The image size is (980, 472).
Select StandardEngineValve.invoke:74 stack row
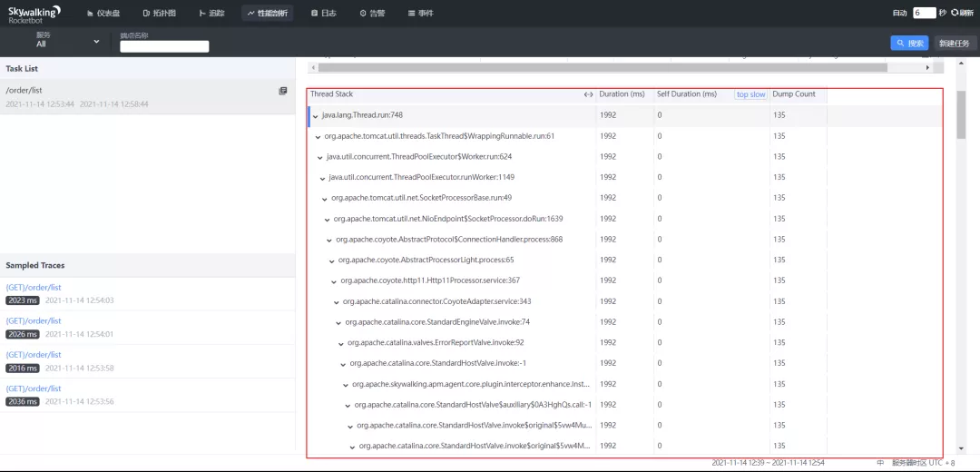pyautogui.click(x=625, y=322)
